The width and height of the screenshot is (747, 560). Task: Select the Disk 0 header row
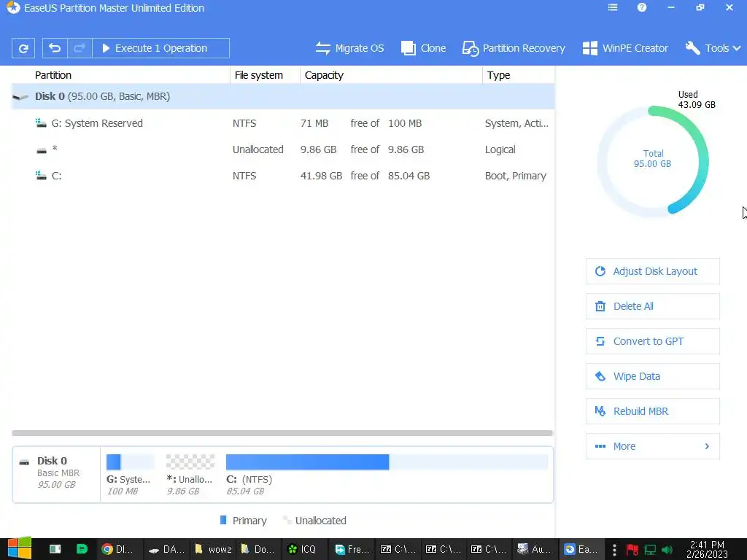coord(283,96)
